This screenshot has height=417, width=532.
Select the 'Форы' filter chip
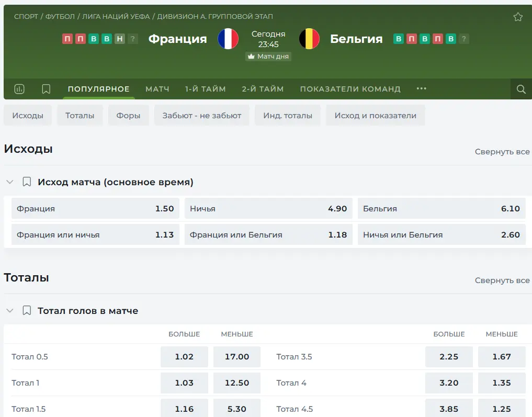tap(128, 115)
